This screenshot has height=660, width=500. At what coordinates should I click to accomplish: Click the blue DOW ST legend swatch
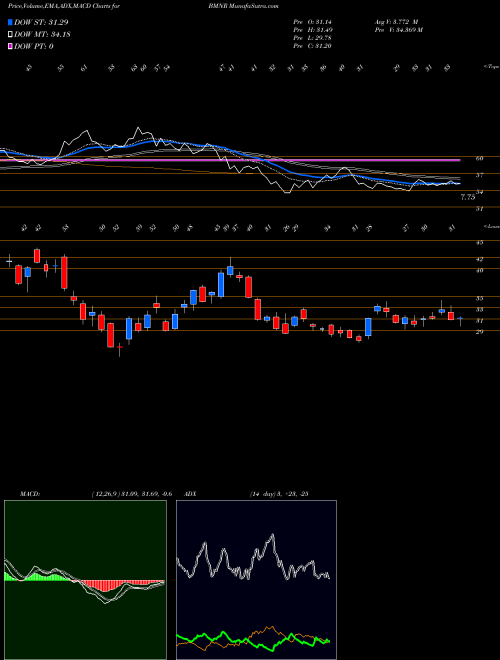coord(10,22)
